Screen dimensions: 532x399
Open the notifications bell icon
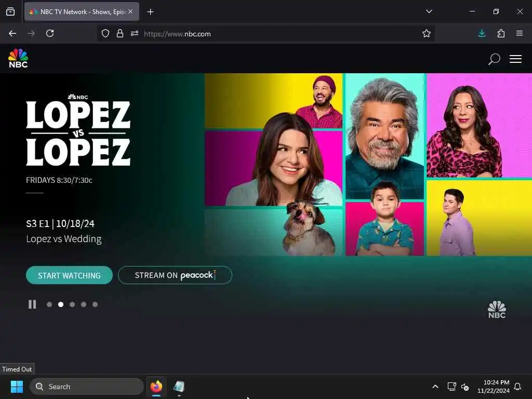518,387
